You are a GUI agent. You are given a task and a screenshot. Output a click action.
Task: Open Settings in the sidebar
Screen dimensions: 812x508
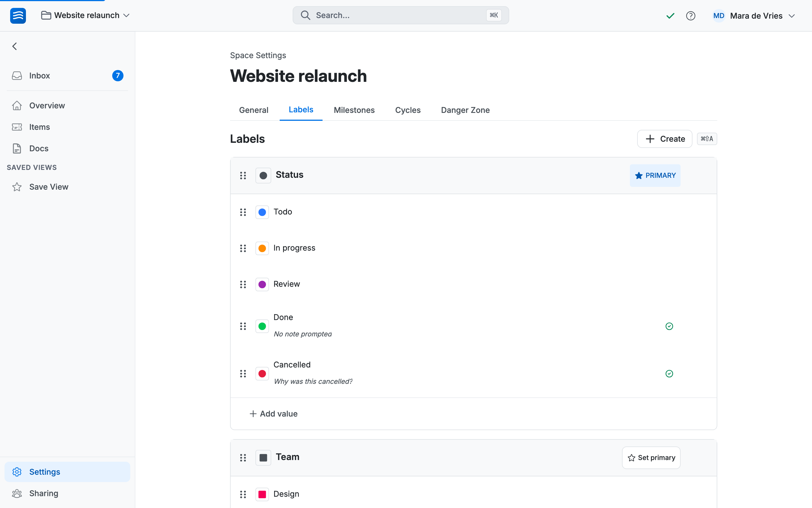[x=67, y=472]
